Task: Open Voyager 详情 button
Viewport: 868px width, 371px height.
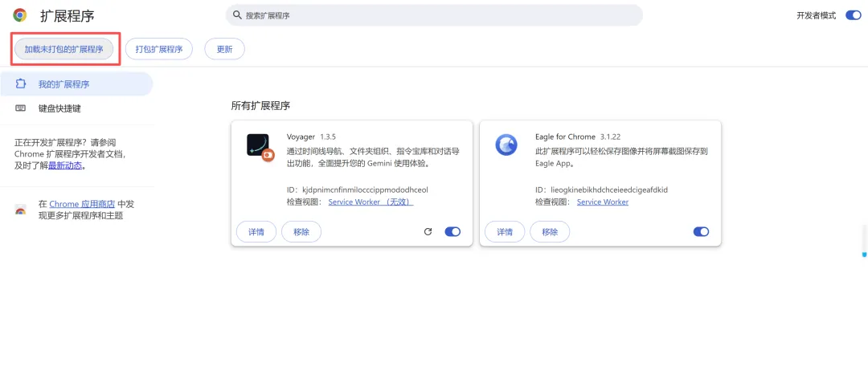Action: (256, 231)
